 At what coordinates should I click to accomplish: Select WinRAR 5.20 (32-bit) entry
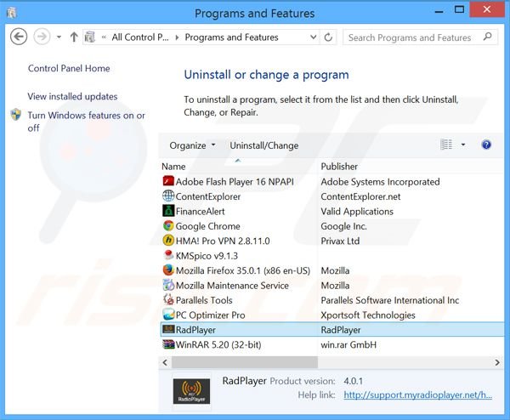coord(218,344)
